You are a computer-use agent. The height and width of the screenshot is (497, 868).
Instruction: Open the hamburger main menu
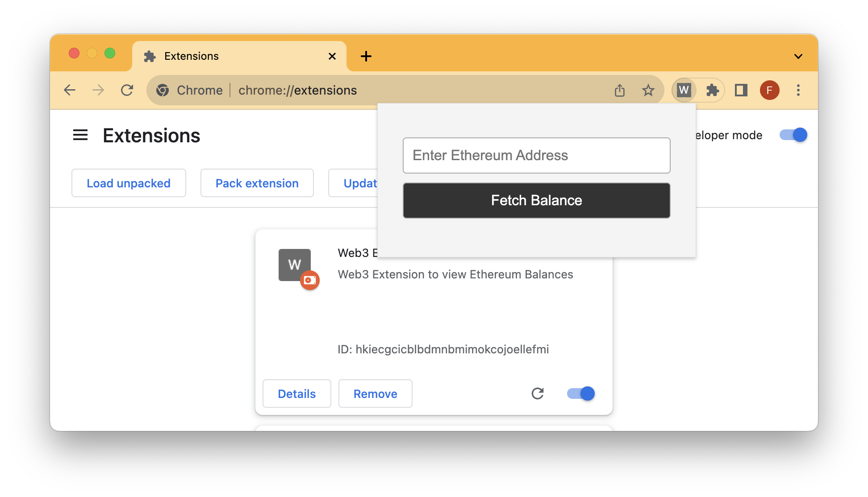coord(80,135)
